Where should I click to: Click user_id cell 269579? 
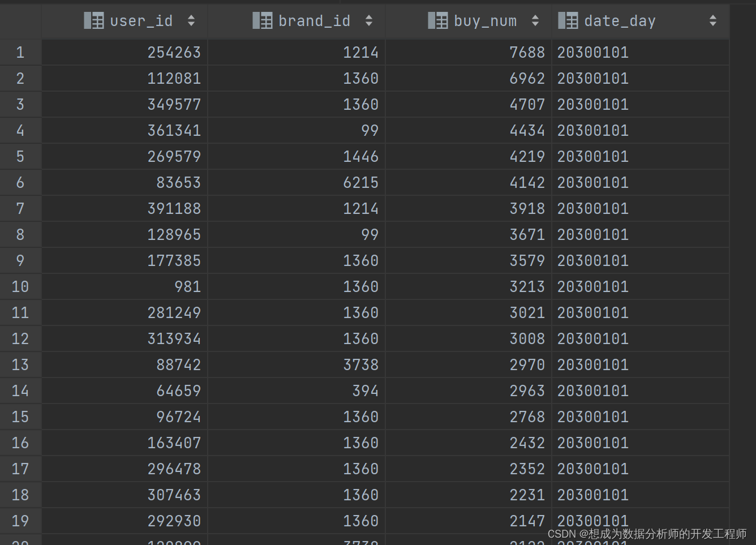tap(124, 157)
